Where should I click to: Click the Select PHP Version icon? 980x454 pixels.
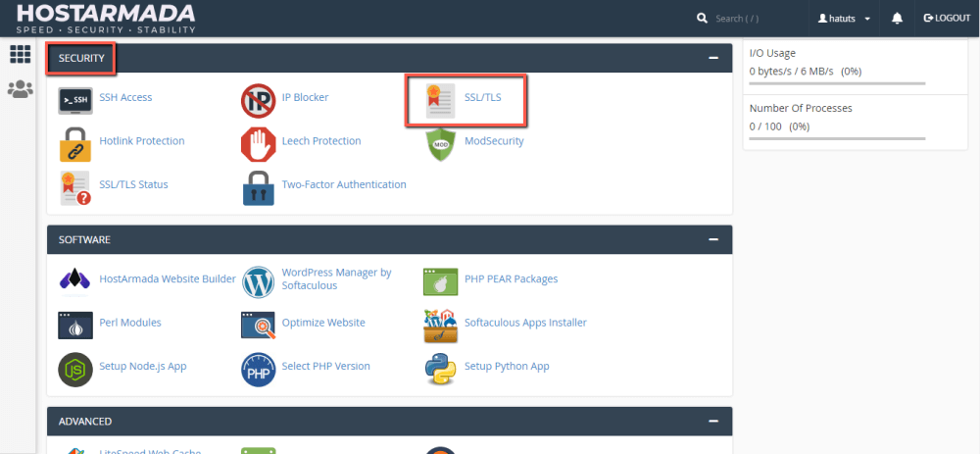[x=258, y=370]
